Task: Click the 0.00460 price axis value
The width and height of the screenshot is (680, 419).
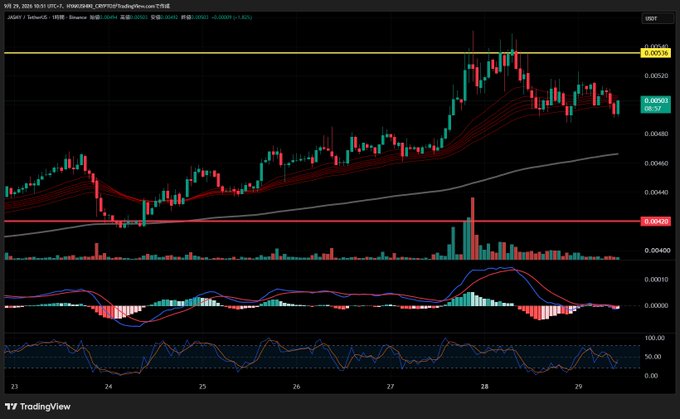Action: click(656, 164)
